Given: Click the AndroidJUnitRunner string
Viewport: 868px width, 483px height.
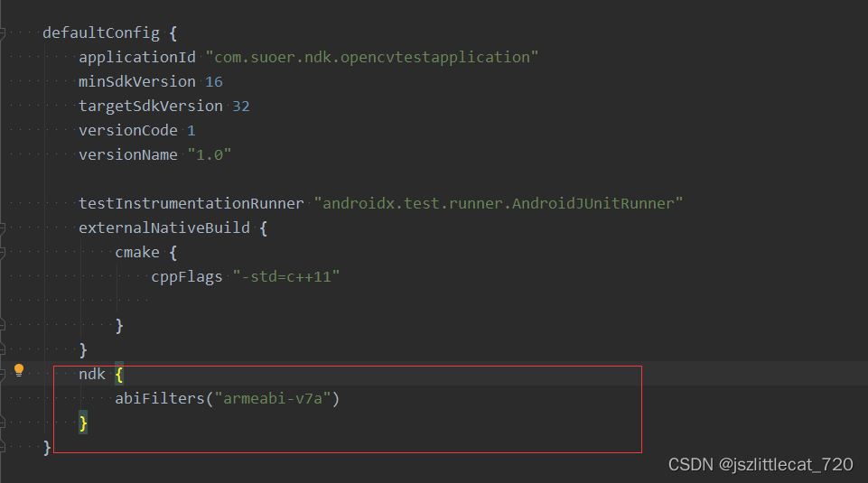Looking at the screenshot, I should coord(499,204).
